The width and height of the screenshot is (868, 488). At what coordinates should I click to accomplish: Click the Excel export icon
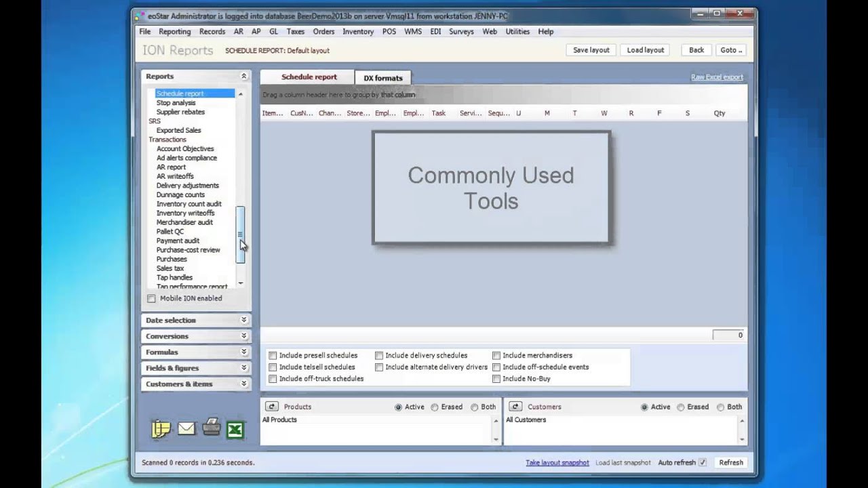(x=235, y=430)
